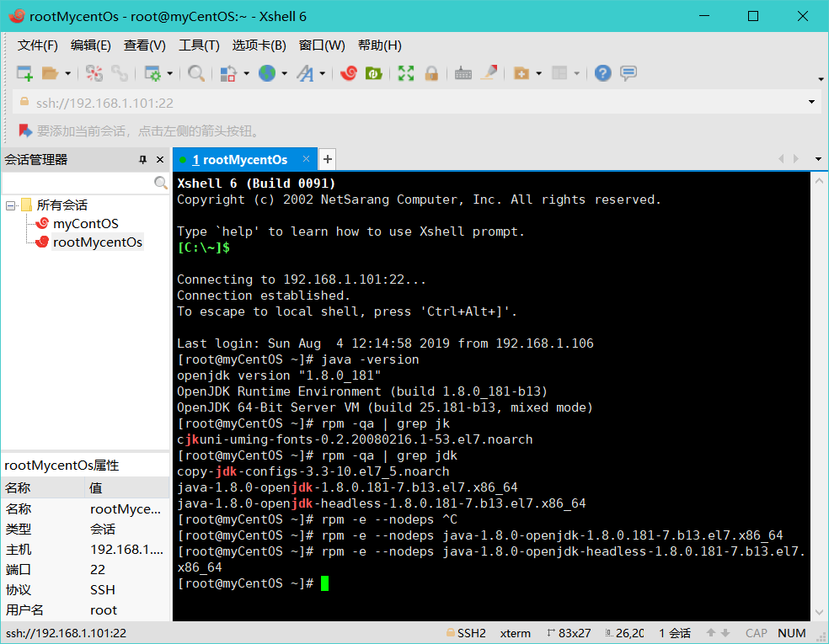Open toolbar overflow options arrow
This screenshot has width=829, height=644.
(821, 79)
